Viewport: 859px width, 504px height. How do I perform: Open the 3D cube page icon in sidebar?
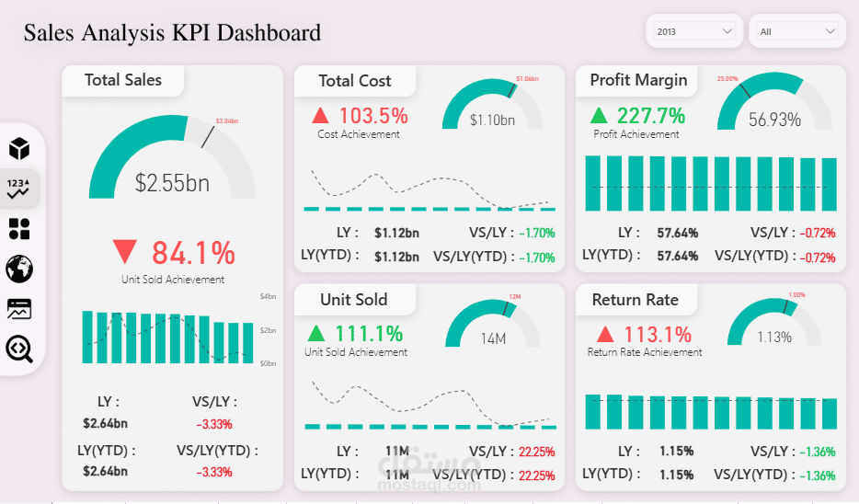click(19, 148)
